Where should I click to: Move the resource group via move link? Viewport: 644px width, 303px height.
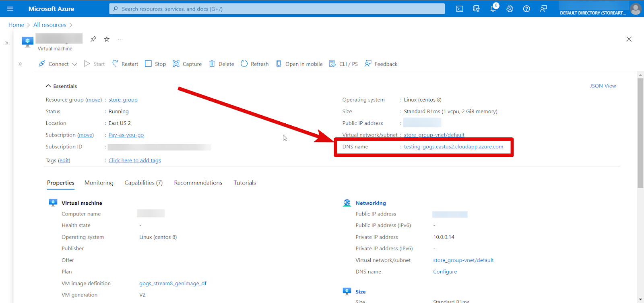(94, 100)
